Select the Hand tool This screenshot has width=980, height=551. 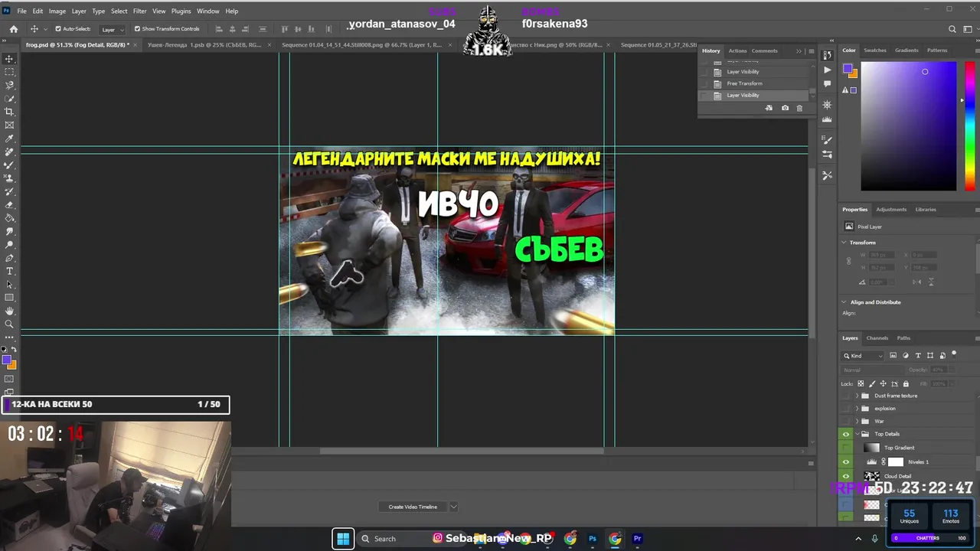pos(9,311)
